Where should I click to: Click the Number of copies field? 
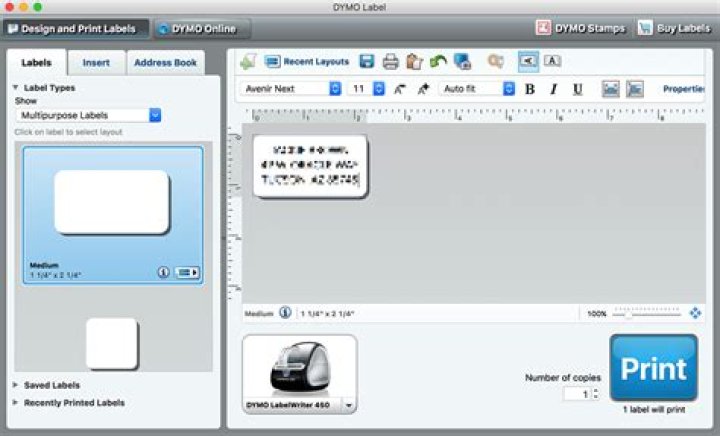(x=577, y=394)
